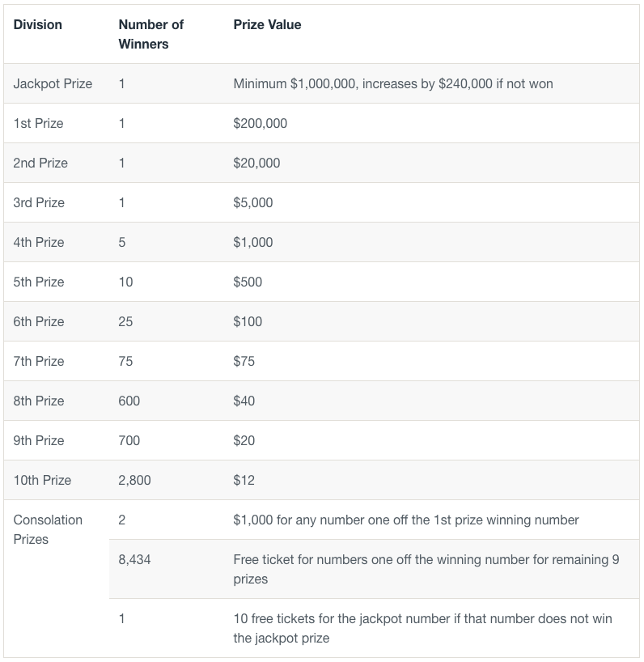Click the Number of Winners header
This screenshot has height=662, width=644.
tap(150, 34)
